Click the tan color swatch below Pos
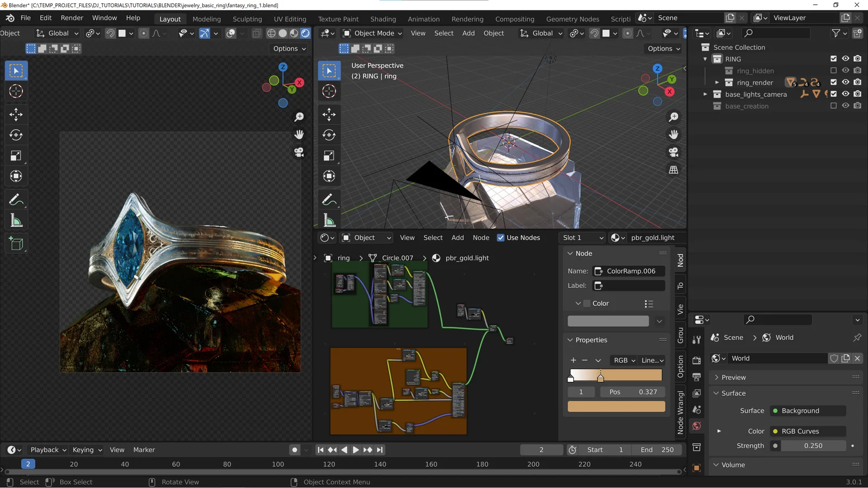Screen dimensions: 868x488 616,407
